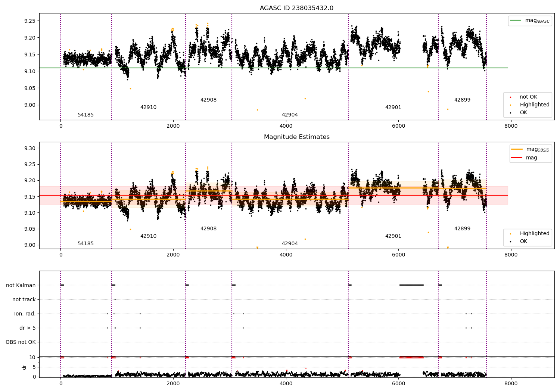Click the 9.10 y-tick in Magnitude Estimates plot
This screenshot has height=392, width=560.
tap(30, 213)
